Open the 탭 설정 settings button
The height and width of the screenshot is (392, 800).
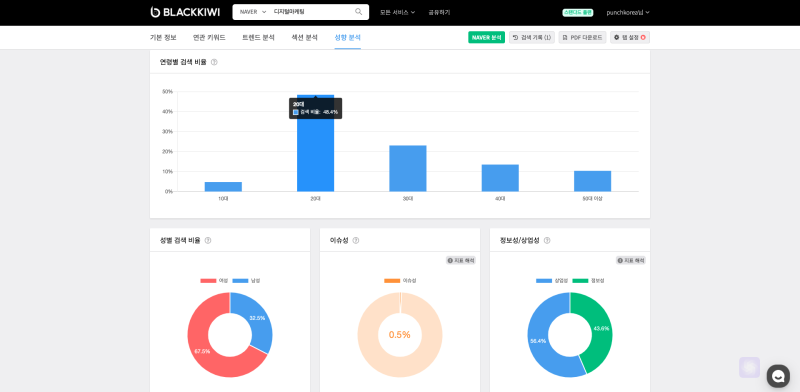click(x=630, y=37)
